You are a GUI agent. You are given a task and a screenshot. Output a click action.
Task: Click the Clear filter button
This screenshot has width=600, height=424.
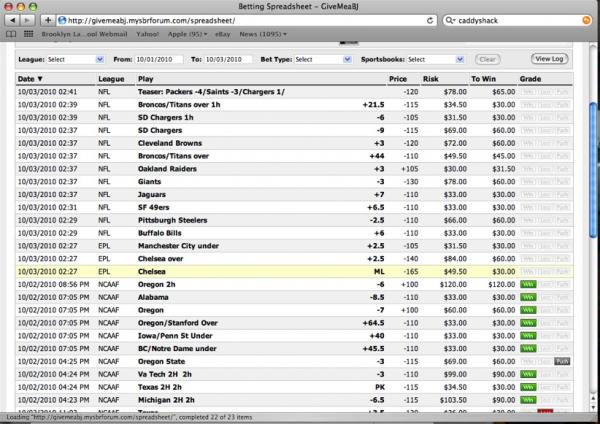pyautogui.click(x=487, y=60)
